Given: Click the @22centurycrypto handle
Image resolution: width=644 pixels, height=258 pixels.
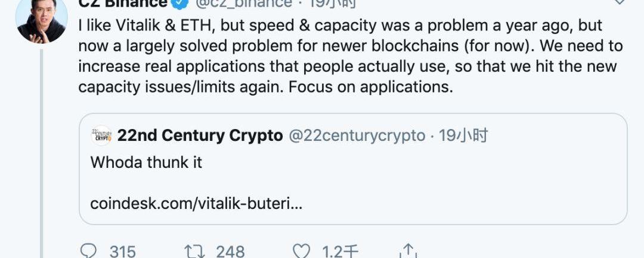Looking at the screenshot, I should coord(357,136).
